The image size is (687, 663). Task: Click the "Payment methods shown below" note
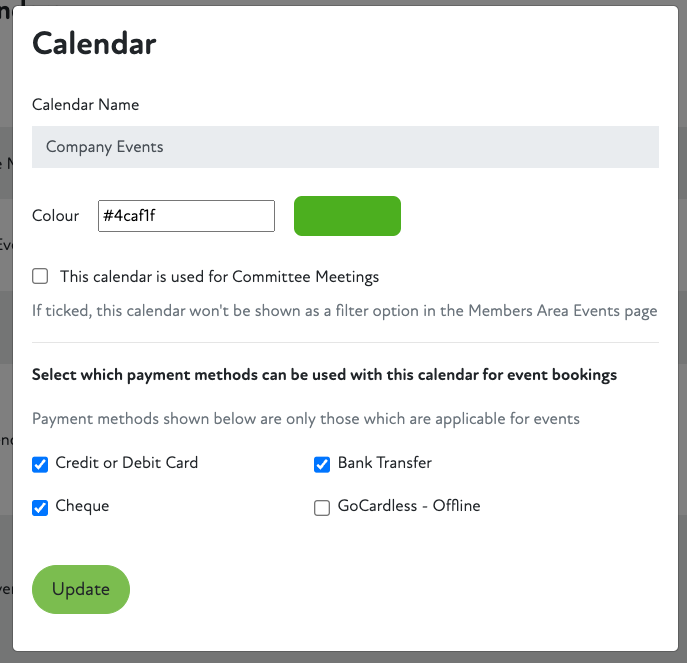[305, 419]
